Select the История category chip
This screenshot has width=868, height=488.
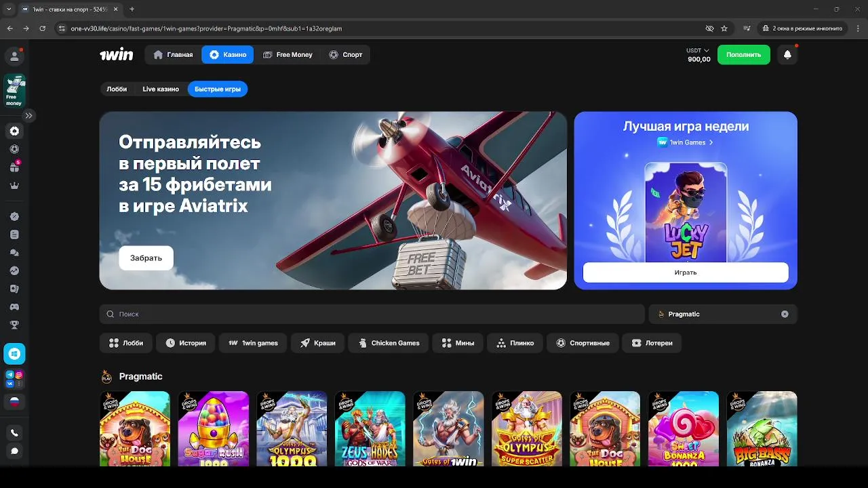(x=186, y=343)
